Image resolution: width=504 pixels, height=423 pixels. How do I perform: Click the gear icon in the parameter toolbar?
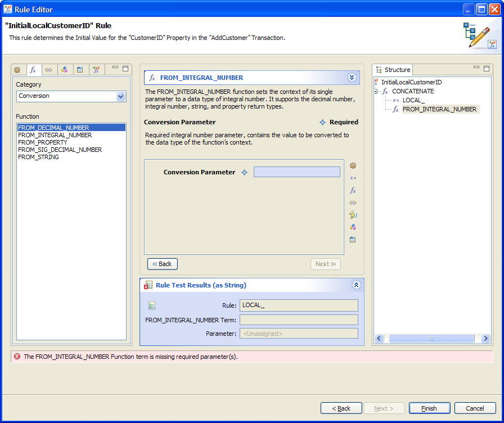[x=353, y=165]
